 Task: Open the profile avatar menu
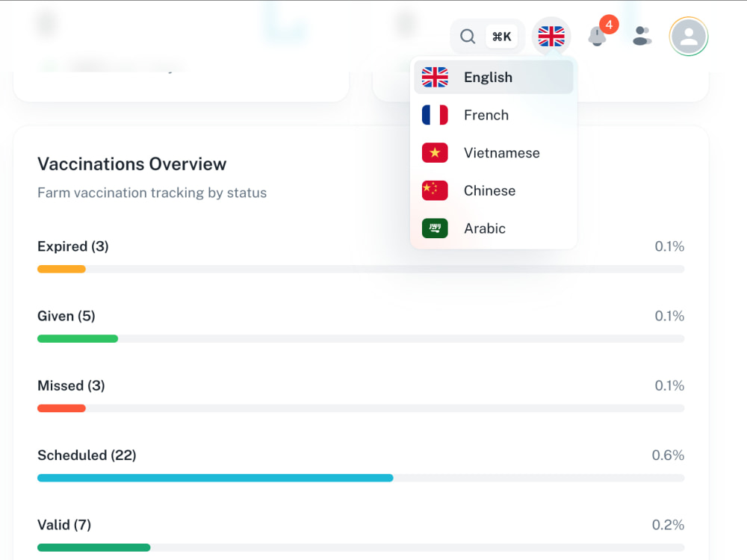689,36
